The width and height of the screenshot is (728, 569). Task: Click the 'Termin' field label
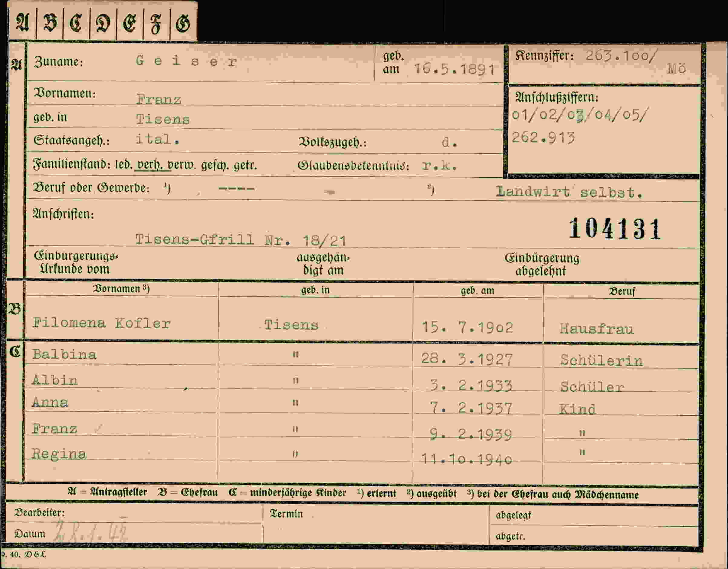tap(286, 514)
